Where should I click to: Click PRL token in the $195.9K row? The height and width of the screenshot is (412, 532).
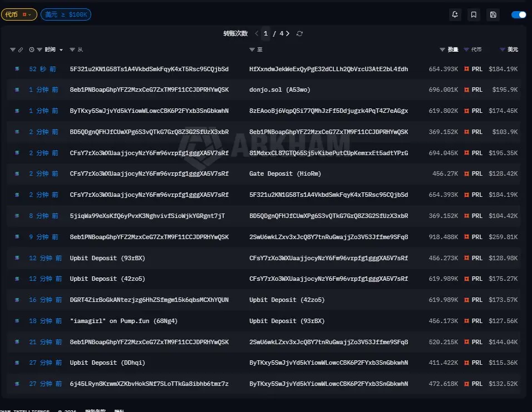click(474, 90)
